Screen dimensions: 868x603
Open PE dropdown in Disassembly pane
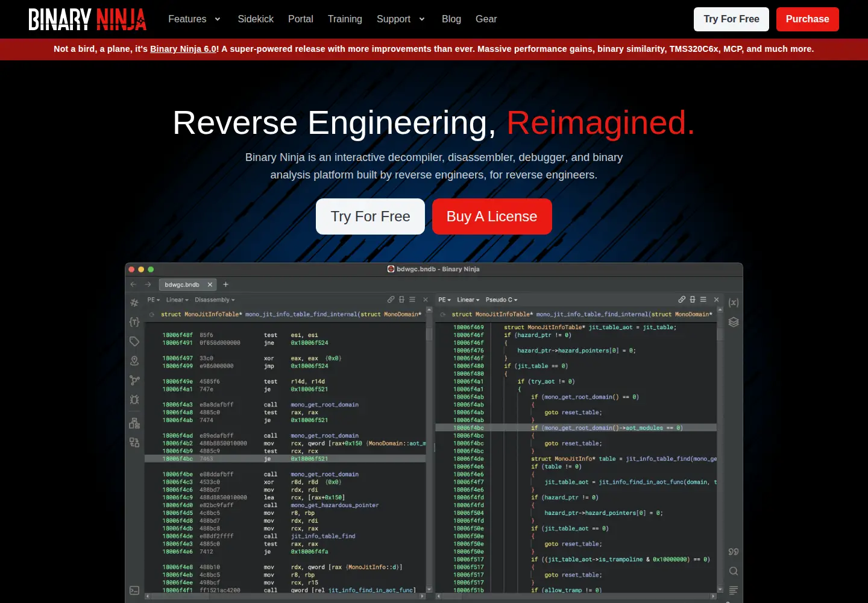coord(154,300)
